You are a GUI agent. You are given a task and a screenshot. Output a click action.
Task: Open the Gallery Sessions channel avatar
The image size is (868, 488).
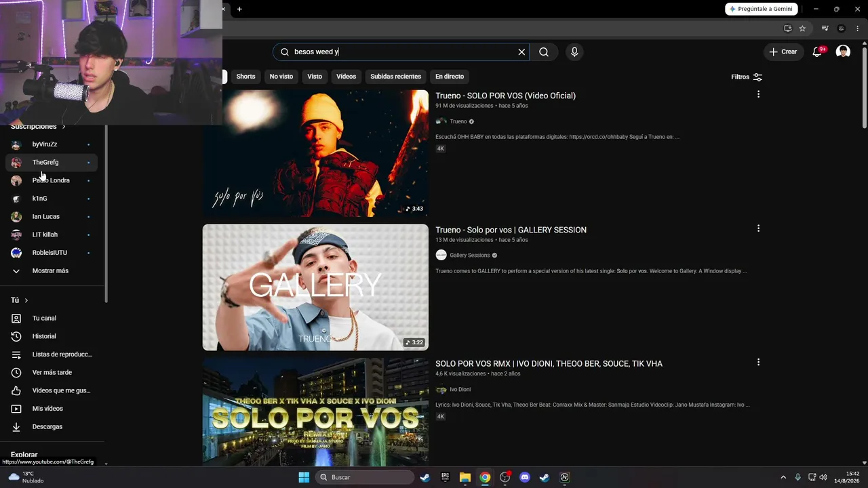tap(441, 256)
